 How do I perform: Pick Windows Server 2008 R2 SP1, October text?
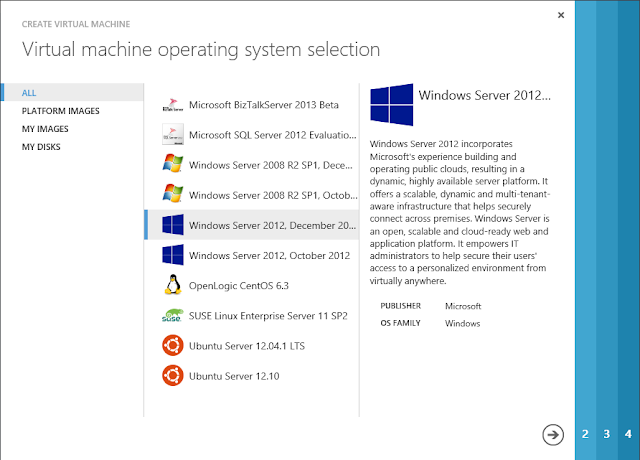tap(273, 196)
